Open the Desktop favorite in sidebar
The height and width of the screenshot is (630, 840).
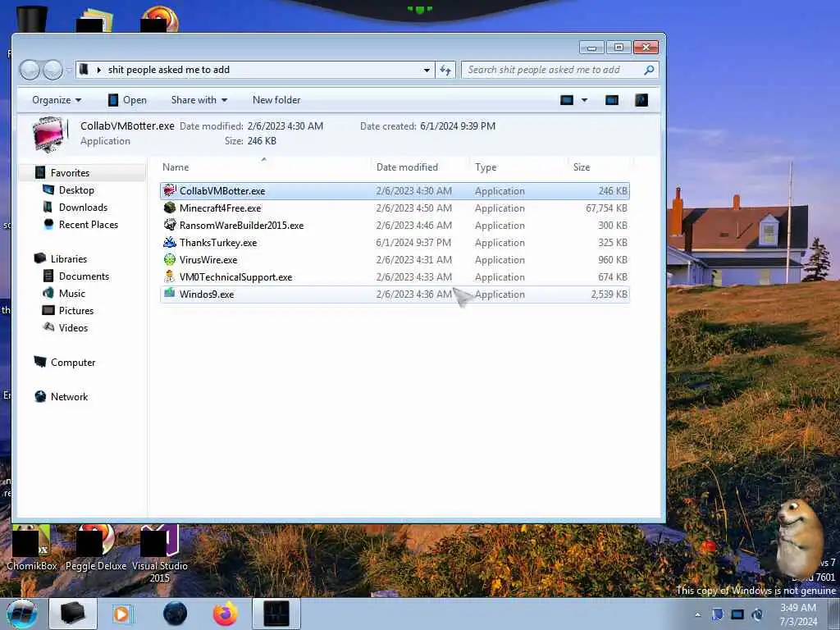(x=76, y=190)
